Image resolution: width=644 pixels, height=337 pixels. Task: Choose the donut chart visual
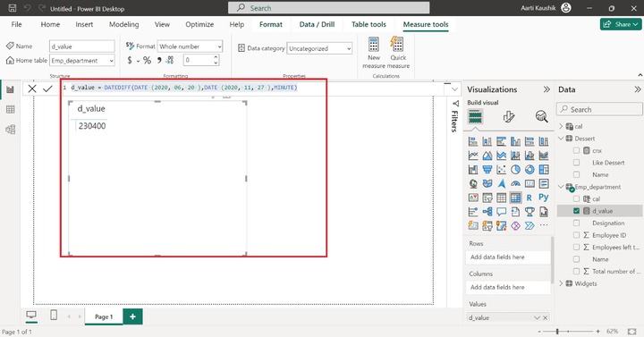click(530, 170)
